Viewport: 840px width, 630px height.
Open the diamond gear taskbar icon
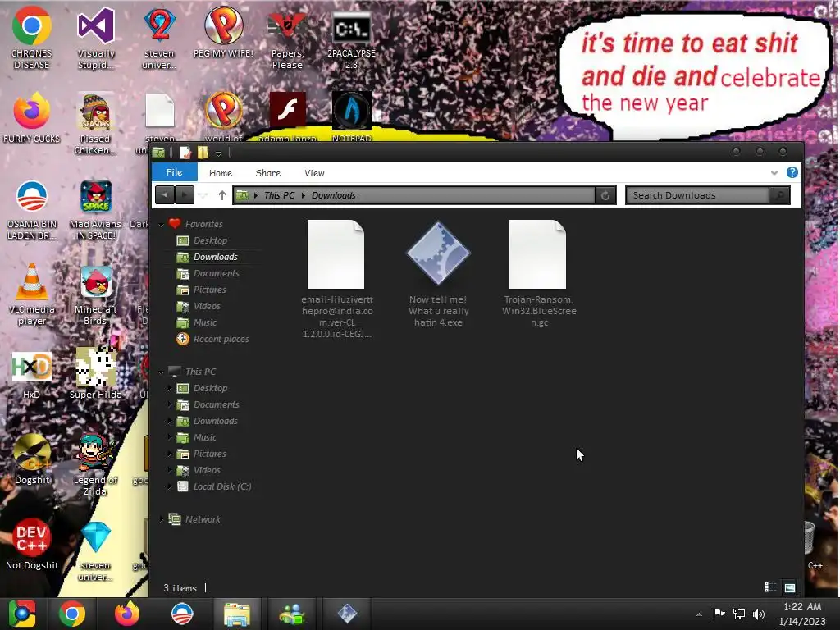click(347, 614)
